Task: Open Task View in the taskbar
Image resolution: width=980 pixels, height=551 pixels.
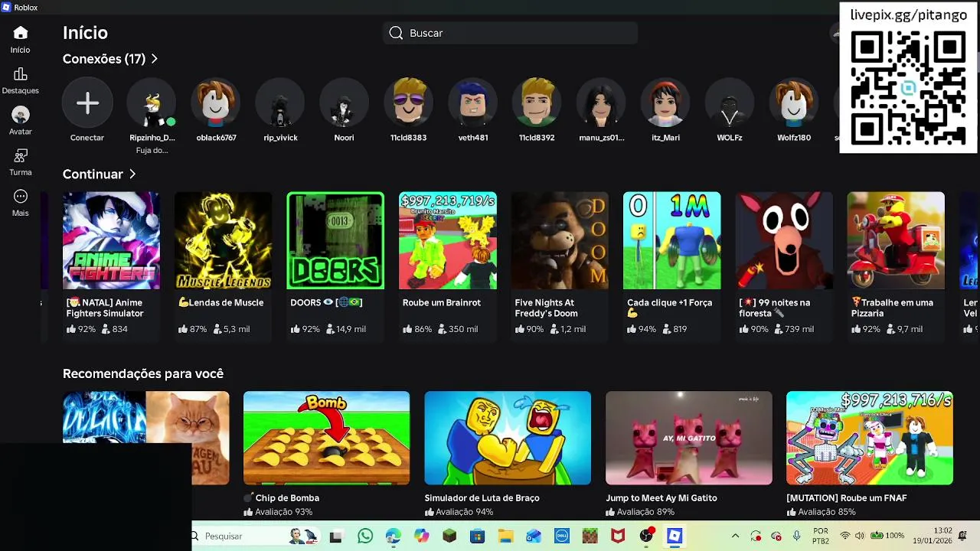Action: [x=335, y=536]
